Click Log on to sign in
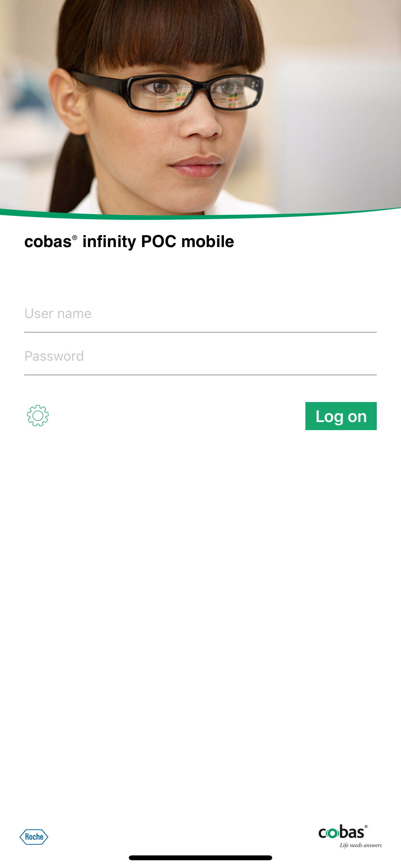 (x=341, y=416)
